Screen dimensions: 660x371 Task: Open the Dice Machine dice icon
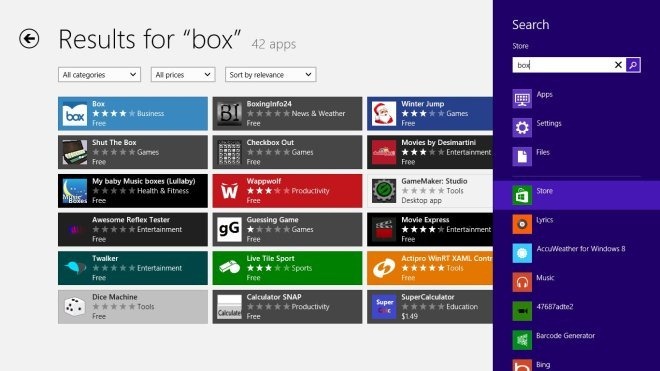(x=75, y=307)
